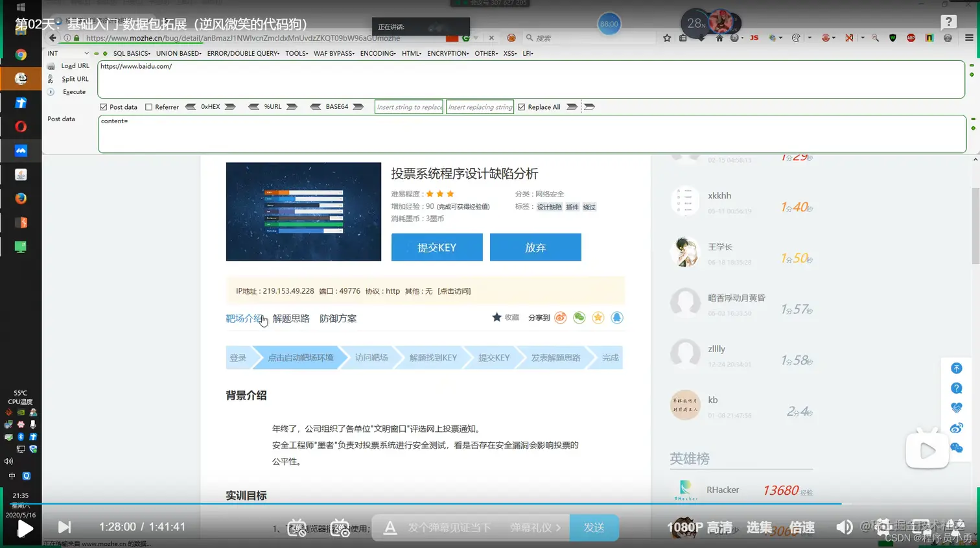Expand the WAF BYPASS menu
980x548 pixels.
(334, 53)
